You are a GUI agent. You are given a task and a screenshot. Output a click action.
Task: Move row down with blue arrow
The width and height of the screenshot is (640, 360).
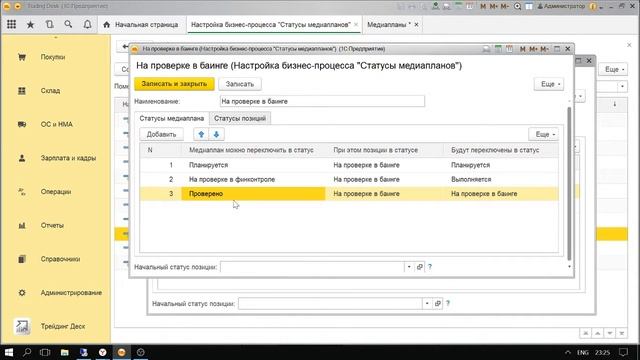click(x=216, y=134)
